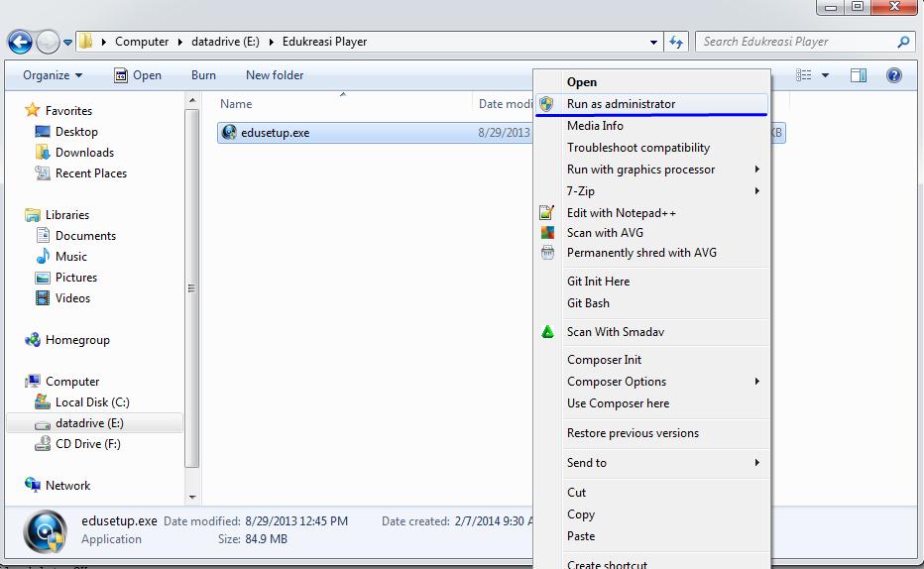Screen dimensions: 924x569
Task: Expand the Composer Options submenu
Action: pyautogui.click(x=651, y=382)
